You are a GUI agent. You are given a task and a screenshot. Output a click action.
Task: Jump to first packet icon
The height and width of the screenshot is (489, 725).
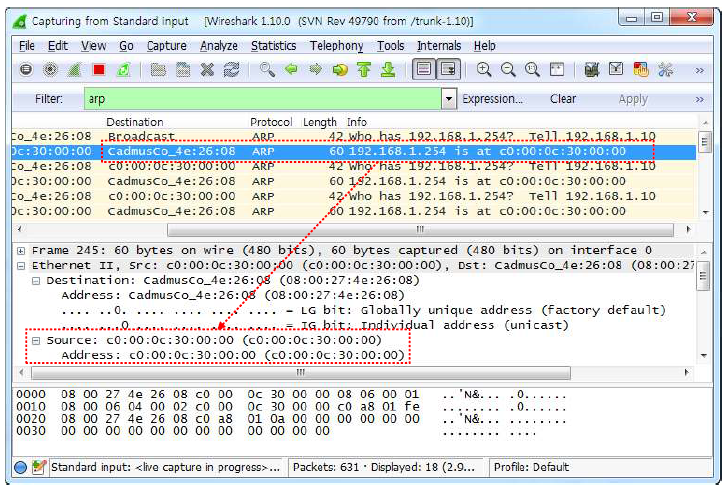click(x=364, y=70)
